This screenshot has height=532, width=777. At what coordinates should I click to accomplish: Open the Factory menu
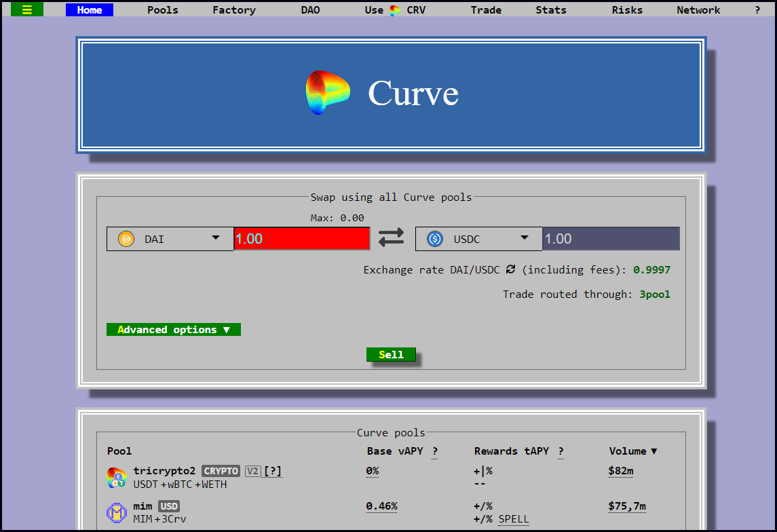click(234, 10)
